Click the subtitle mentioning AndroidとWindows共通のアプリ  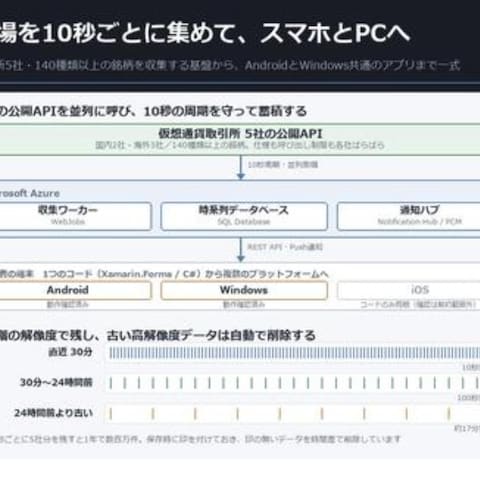(x=230, y=65)
